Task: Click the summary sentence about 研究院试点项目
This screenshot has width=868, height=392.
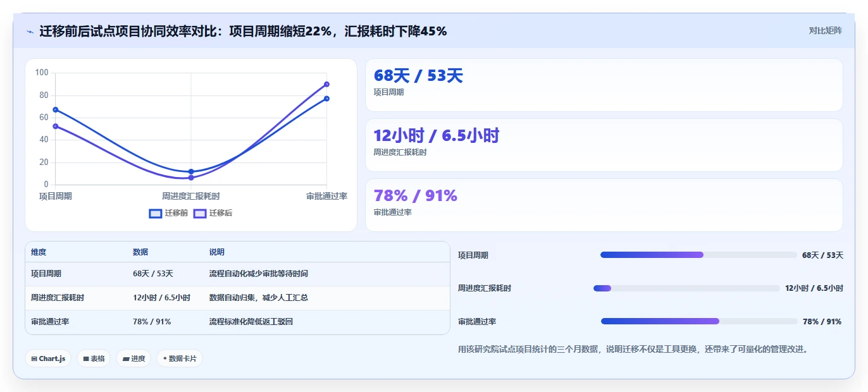Action: click(x=633, y=349)
